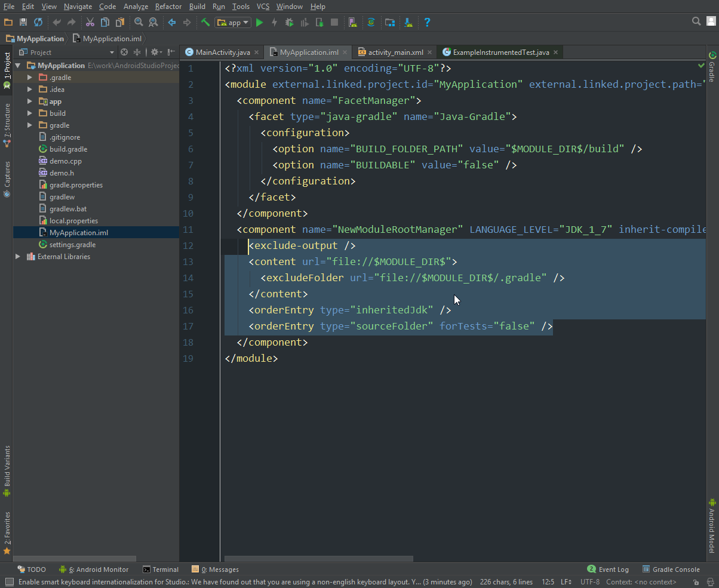Click scroll from source target icon
The image size is (719, 588).
point(124,53)
